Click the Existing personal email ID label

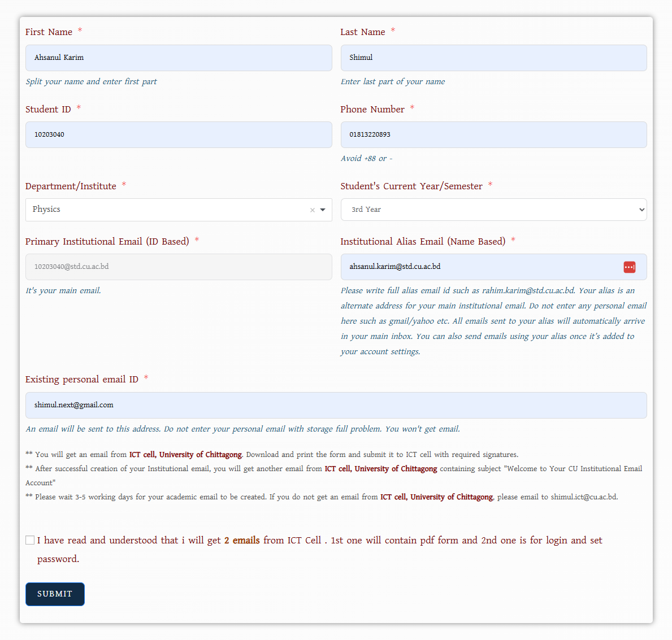click(82, 380)
